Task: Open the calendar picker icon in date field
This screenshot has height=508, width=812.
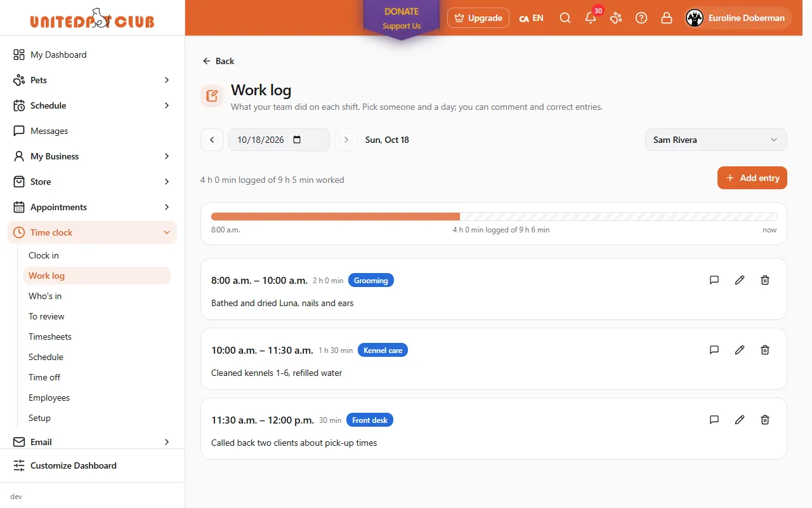Action: coord(297,140)
